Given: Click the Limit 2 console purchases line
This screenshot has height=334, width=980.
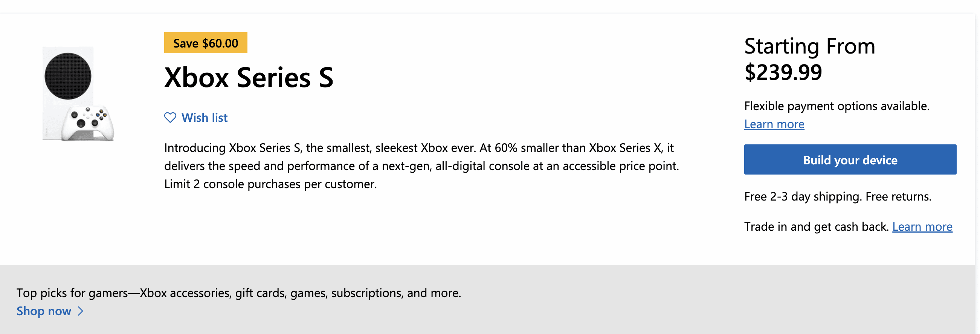Looking at the screenshot, I should click(x=270, y=184).
